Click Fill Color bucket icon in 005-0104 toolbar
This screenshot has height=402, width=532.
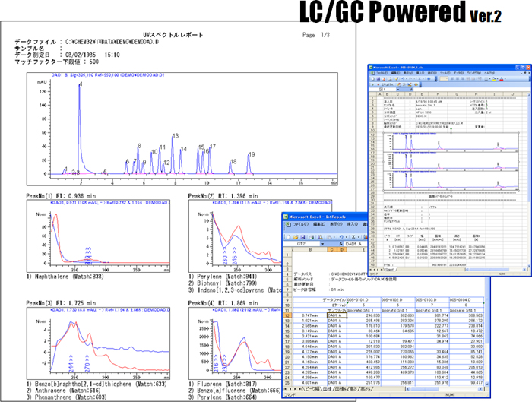(x=494, y=79)
